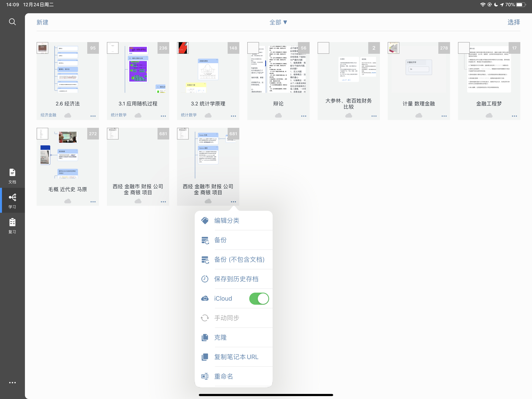532x399 pixels.
Task: Click the 278 count badge on 计量 数理金融
Action: [x=444, y=48]
